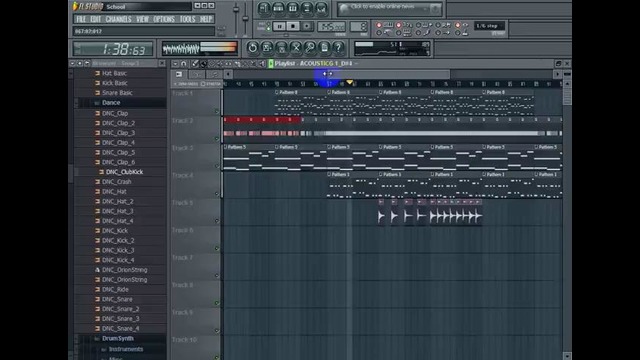Viewport: 640px width, 360px height.
Task: Click the render icon left of scissors
Action: [x=281, y=48]
